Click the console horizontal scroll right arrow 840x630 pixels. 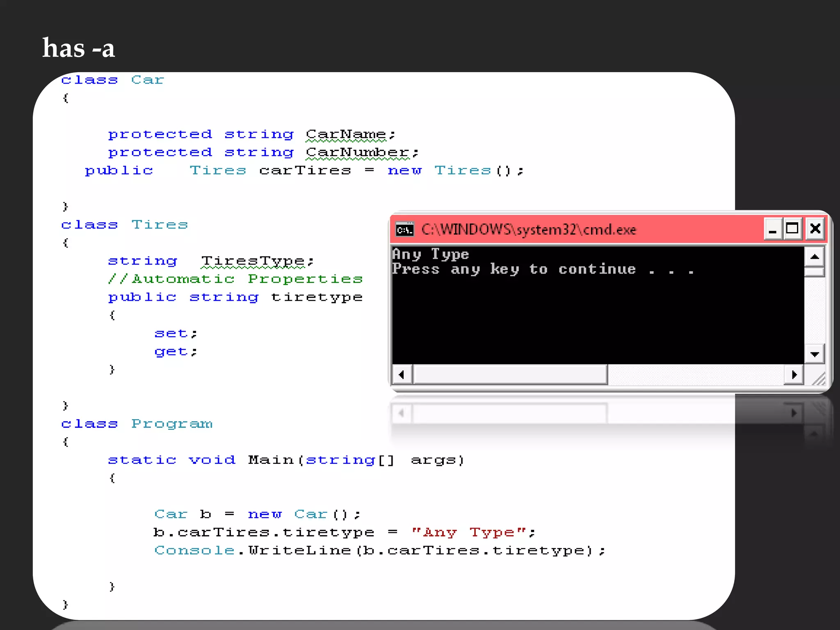pos(794,374)
